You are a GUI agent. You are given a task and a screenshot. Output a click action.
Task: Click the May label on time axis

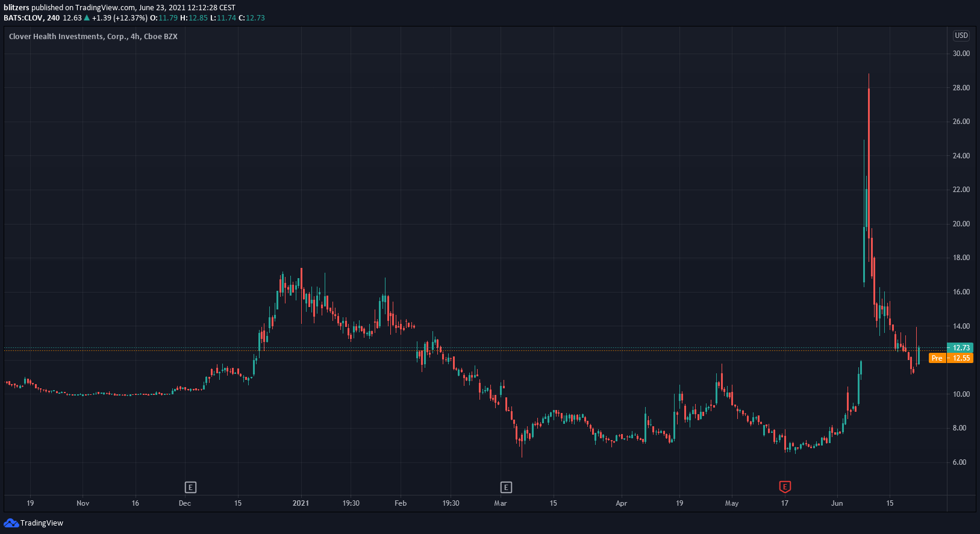732,503
